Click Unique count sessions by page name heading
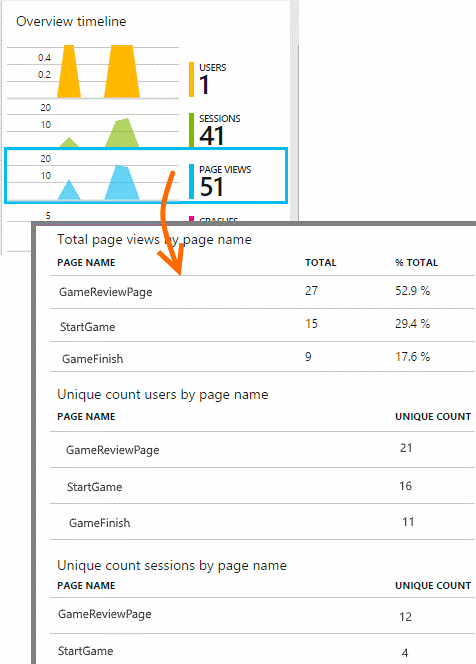 [x=172, y=566]
